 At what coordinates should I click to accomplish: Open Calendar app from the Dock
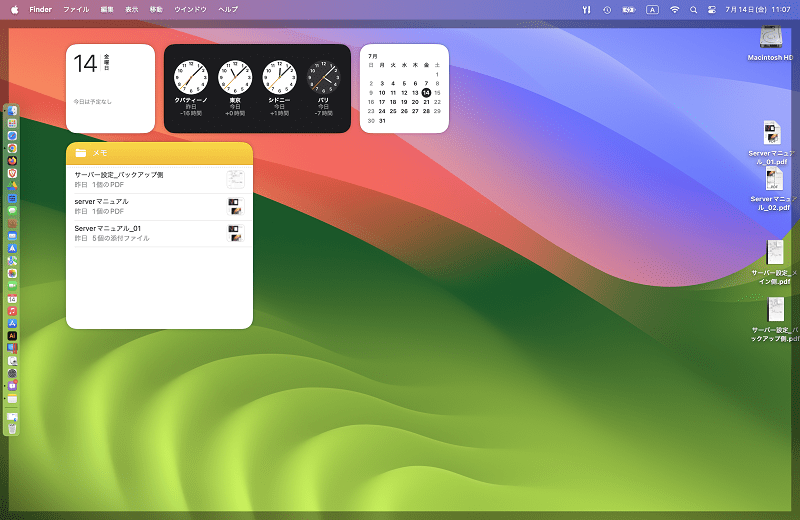12,299
